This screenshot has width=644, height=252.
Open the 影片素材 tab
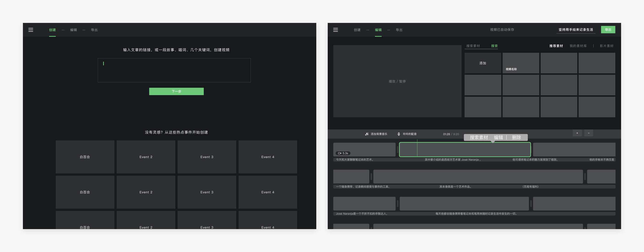(x=606, y=46)
